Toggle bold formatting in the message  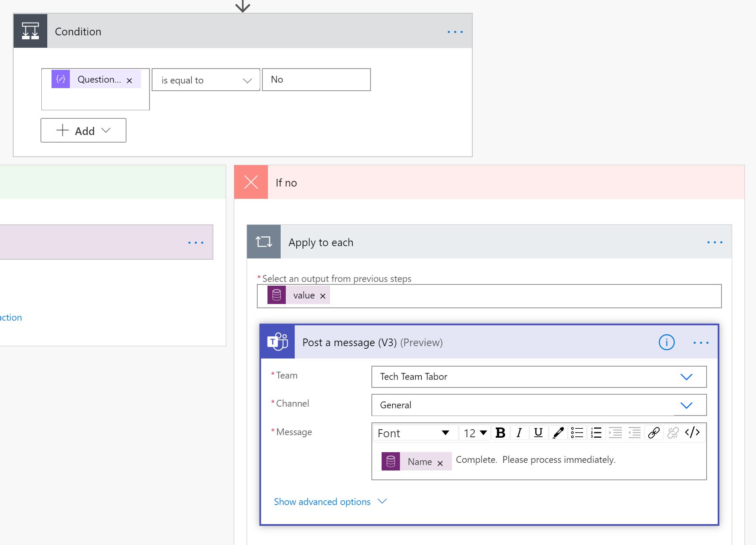pyautogui.click(x=500, y=433)
